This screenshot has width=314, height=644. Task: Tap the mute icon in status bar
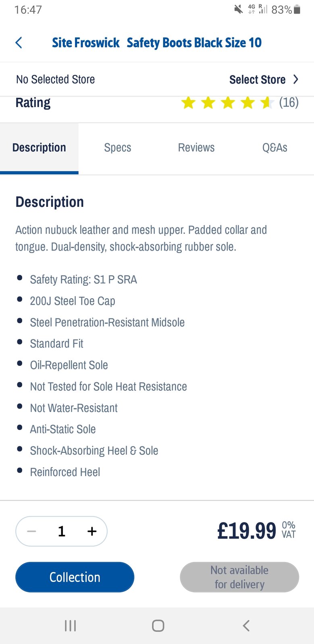(x=238, y=9)
